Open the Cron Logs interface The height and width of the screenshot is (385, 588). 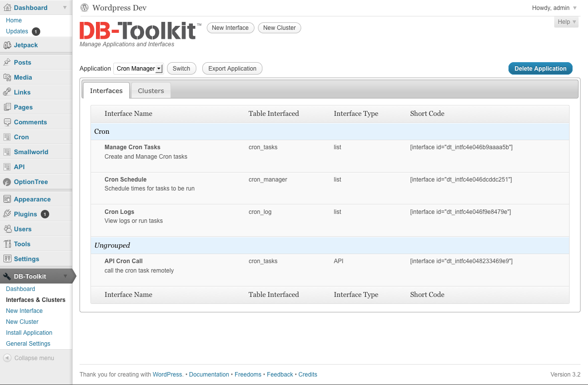(119, 211)
